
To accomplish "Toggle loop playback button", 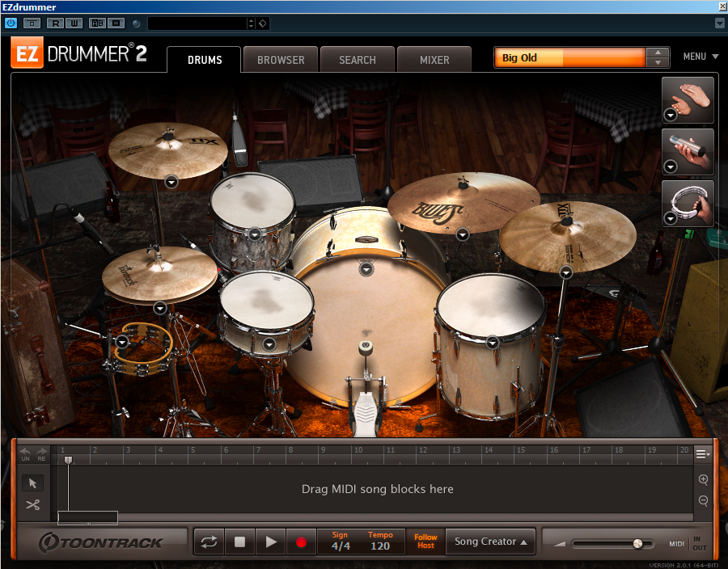I will tap(209, 542).
